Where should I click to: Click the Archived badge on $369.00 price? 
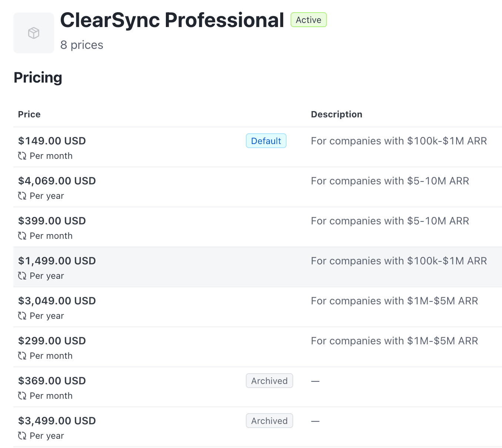pos(269,381)
